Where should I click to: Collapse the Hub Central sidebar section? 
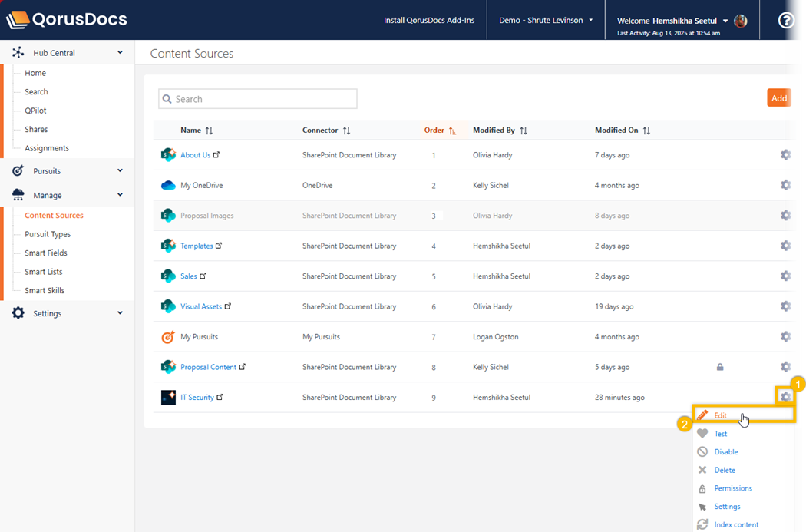(120, 53)
